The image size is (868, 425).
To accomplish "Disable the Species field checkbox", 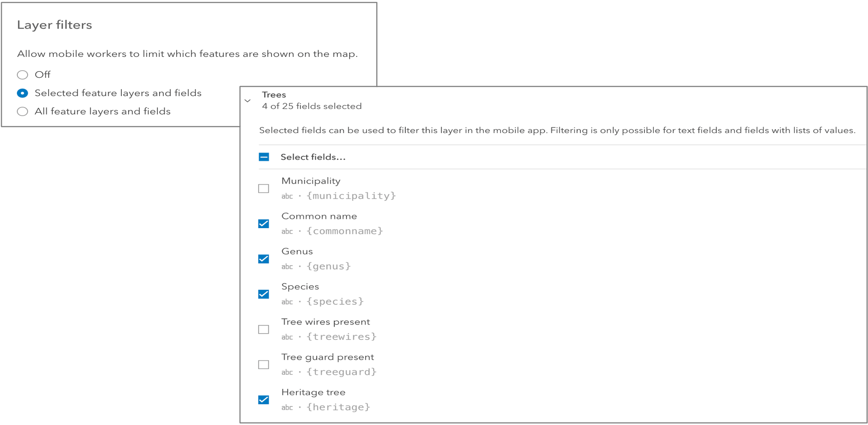I will (263, 294).
